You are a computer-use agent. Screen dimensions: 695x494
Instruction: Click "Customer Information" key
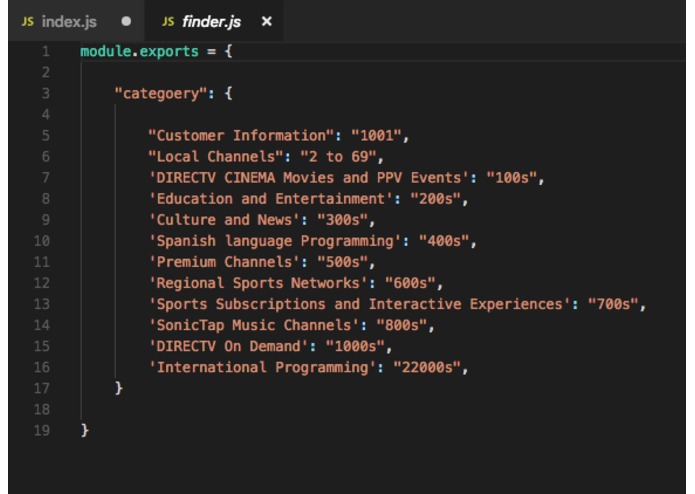point(241,136)
